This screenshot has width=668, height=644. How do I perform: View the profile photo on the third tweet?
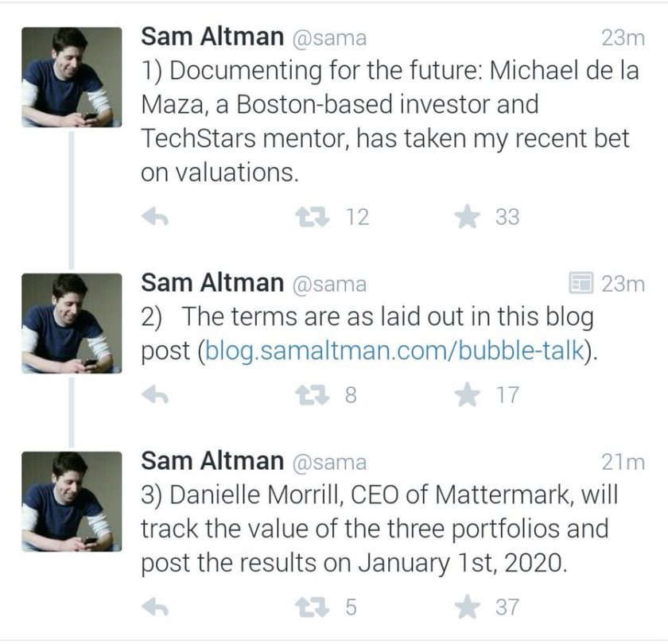click(72, 502)
